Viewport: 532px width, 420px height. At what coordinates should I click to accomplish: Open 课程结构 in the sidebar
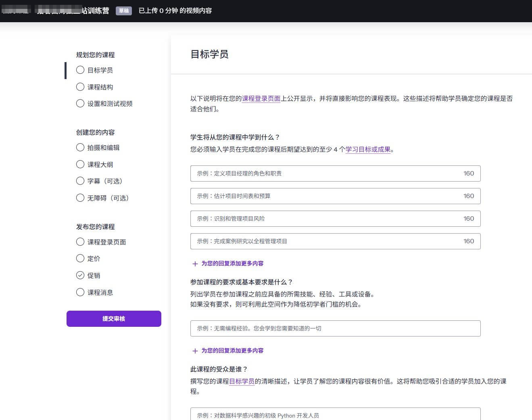100,87
